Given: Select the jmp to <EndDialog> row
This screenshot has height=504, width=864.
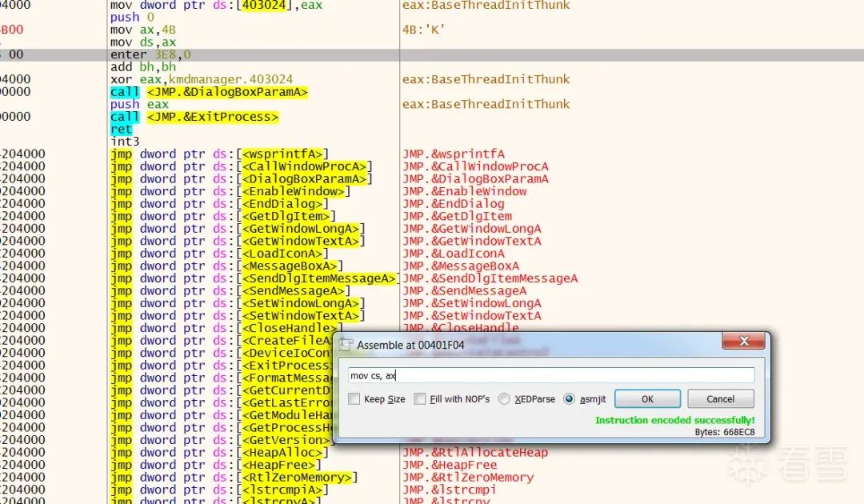Looking at the screenshot, I should (x=219, y=204).
